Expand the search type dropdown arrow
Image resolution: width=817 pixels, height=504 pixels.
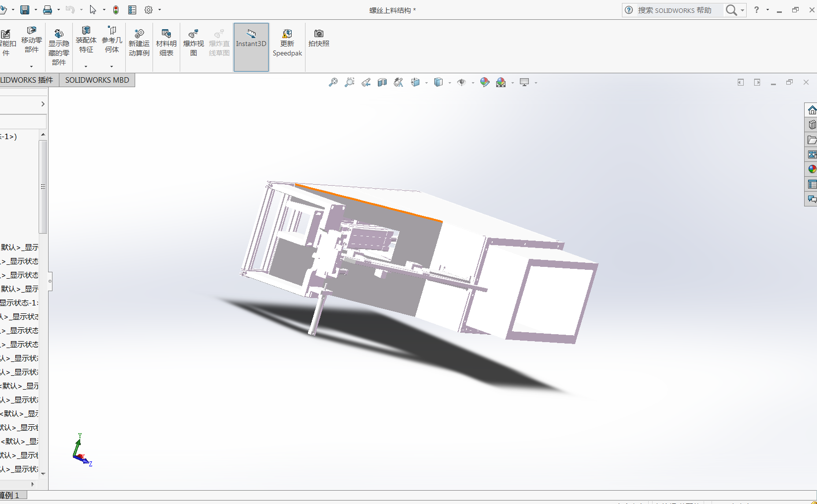click(x=742, y=10)
